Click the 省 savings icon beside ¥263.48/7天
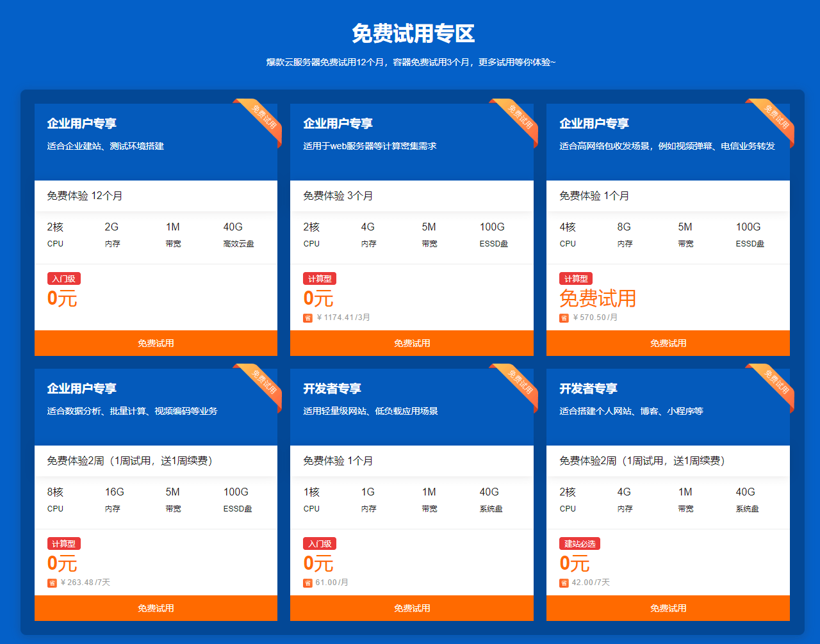 [52, 583]
